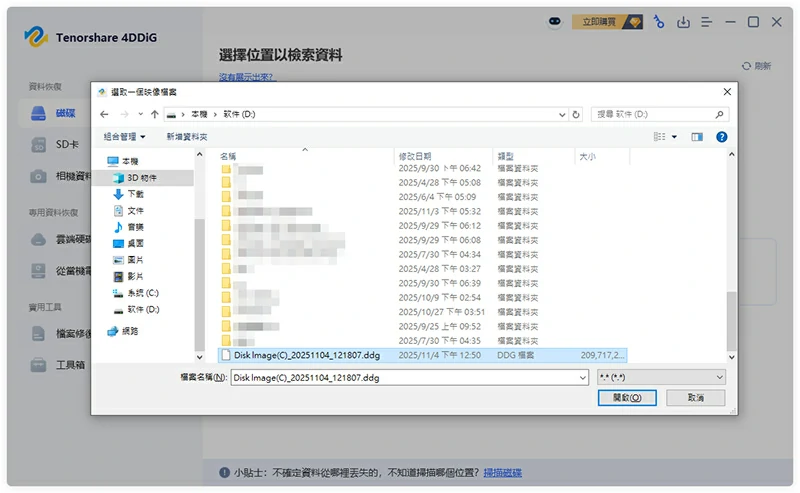
Task: Click the 檔案名稱 filename input field
Action: (404, 378)
